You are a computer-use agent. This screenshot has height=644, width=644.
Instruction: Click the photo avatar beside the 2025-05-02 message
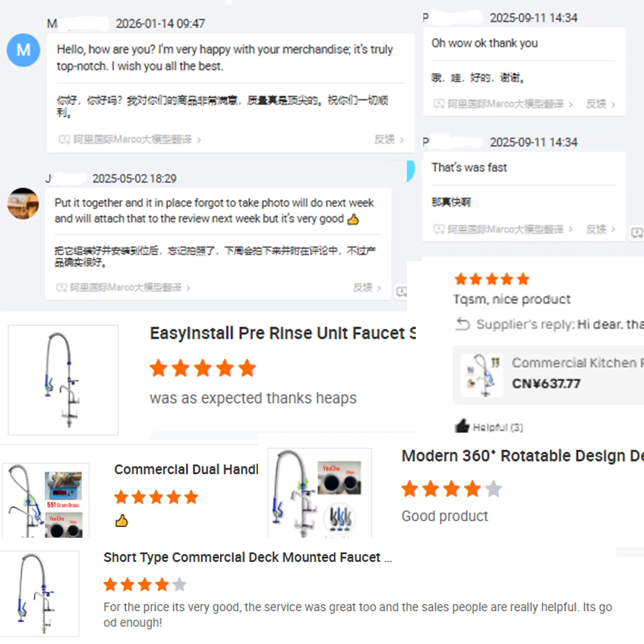tap(23, 204)
